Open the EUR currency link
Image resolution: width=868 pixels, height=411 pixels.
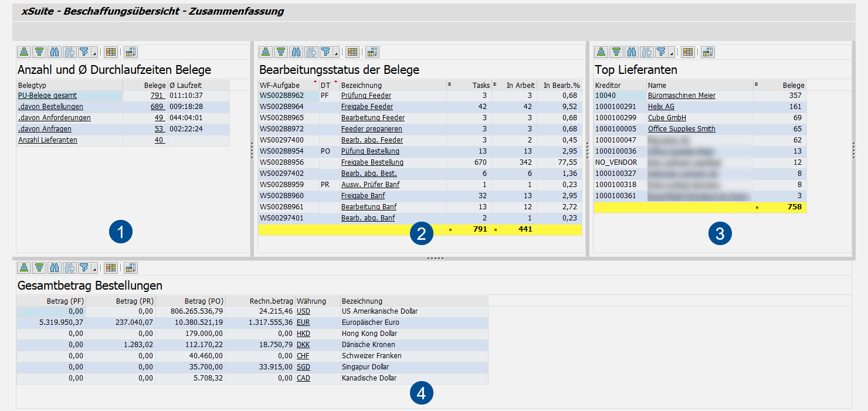pos(303,322)
